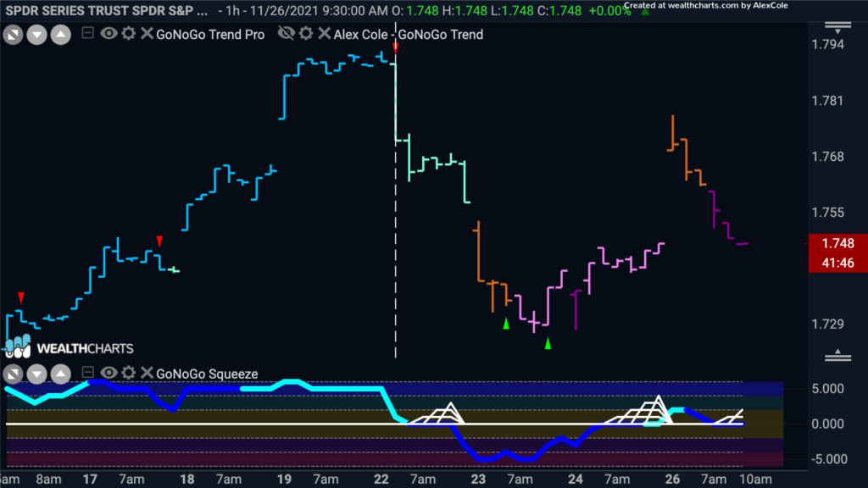Open Alex Cole GoNoGo Trend settings gear

click(x=306, y=33)
